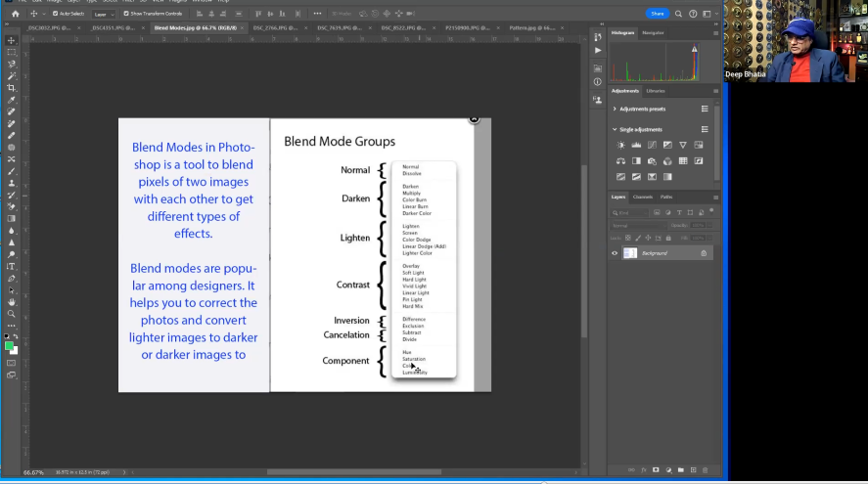
Task: Click the Home icon in options bar
Action: click(x=15, y=14)
